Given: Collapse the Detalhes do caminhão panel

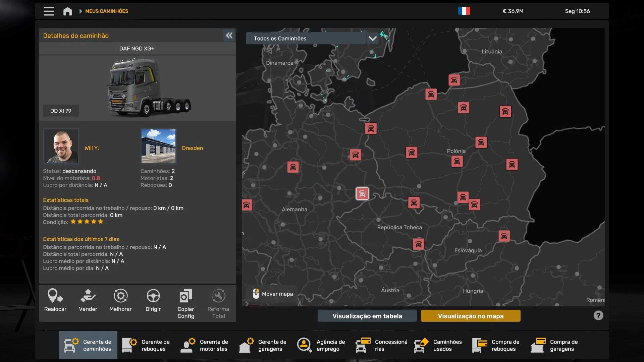Looking at the screenshot, I should 229,36.
